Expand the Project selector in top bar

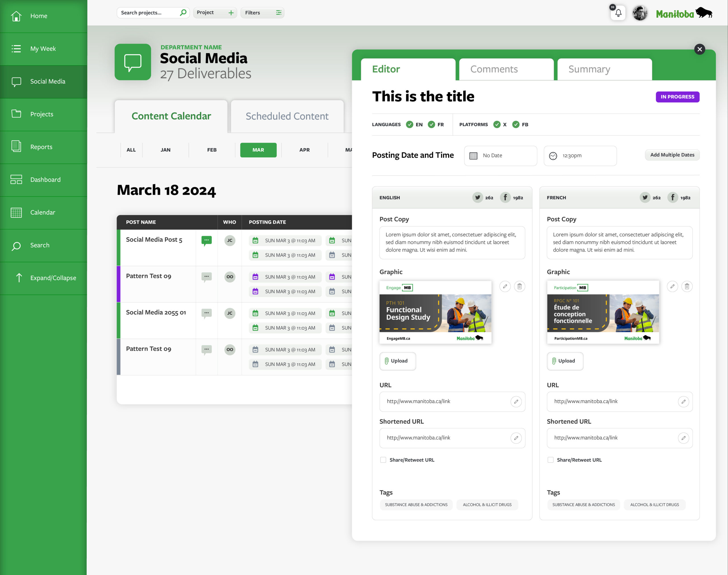215,13
